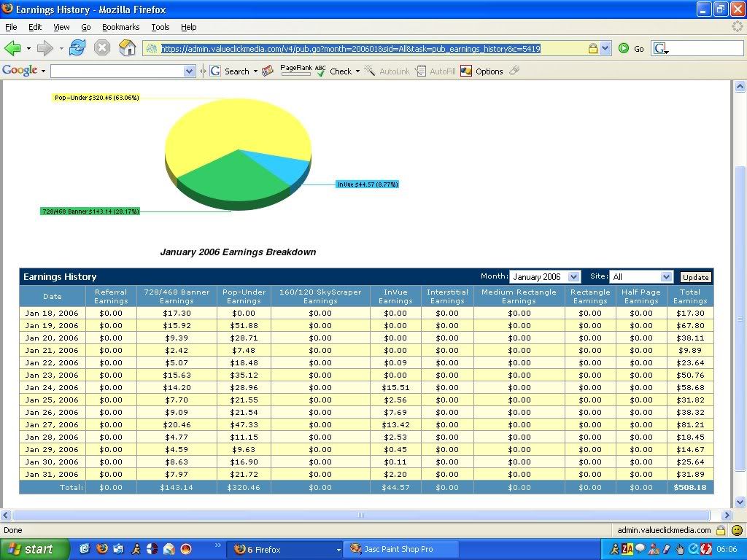Click the padlock icon in status bar

721,530
